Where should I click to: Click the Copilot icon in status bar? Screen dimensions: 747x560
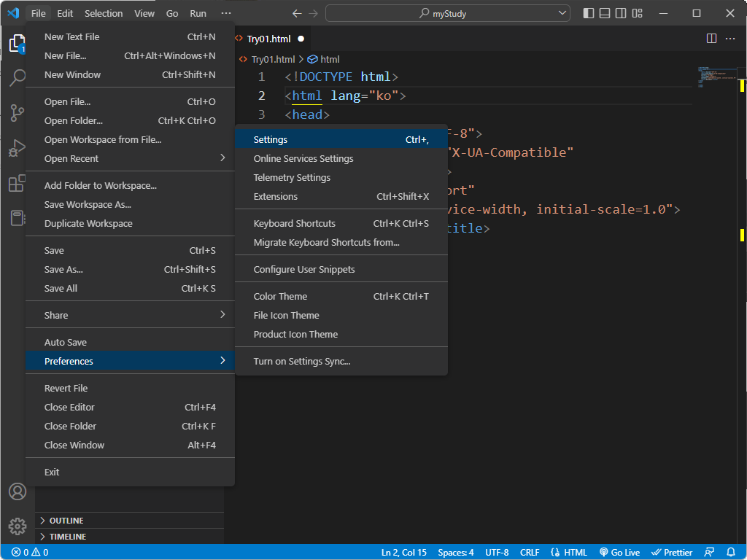709,552
